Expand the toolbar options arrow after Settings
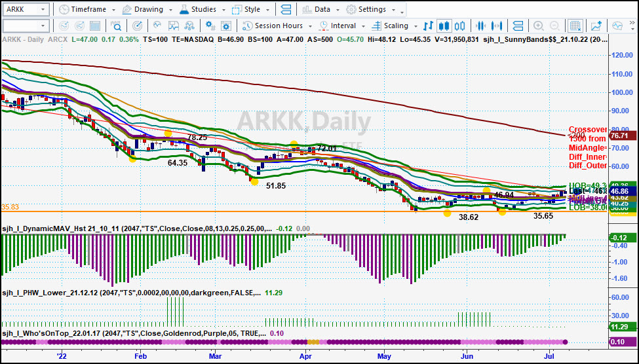 pos(402,11)
